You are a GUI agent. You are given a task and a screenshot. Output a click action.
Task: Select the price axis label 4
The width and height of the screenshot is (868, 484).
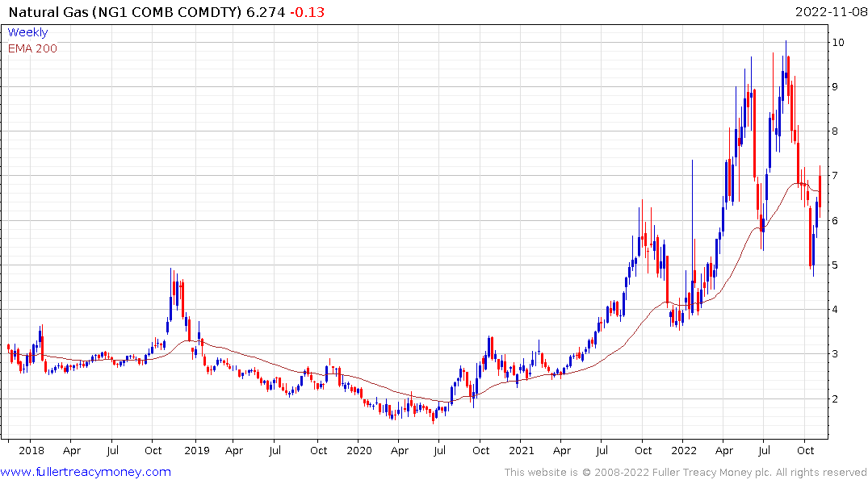[x=836, y=310]
